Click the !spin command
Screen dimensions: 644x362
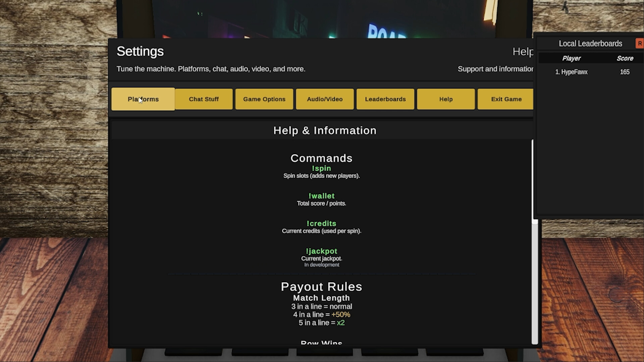pos(321,168)
